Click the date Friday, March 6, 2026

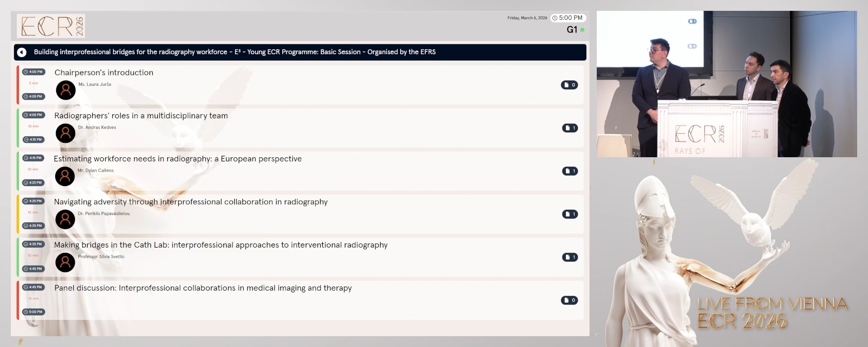tap(527, 18)
